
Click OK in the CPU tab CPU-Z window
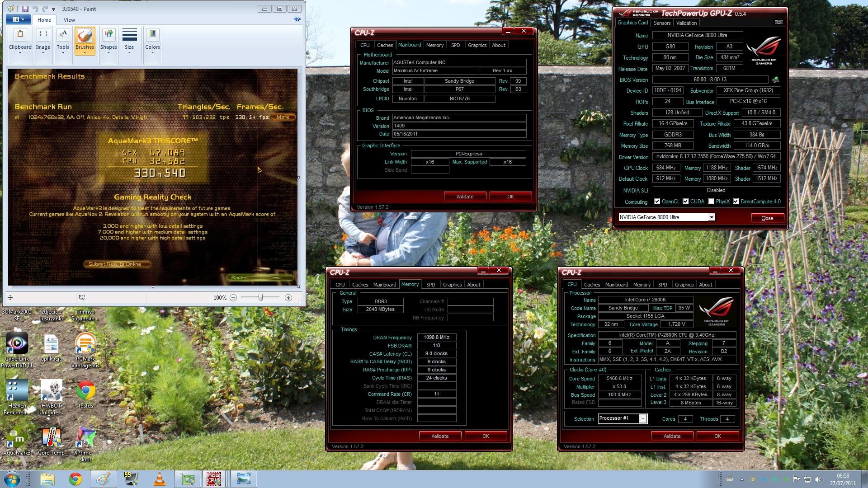click(x=717, y=436)
